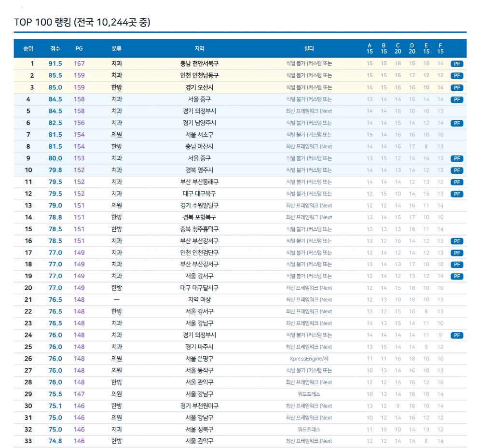
Task: Click the D 20 column header
Action: [412, 49]
